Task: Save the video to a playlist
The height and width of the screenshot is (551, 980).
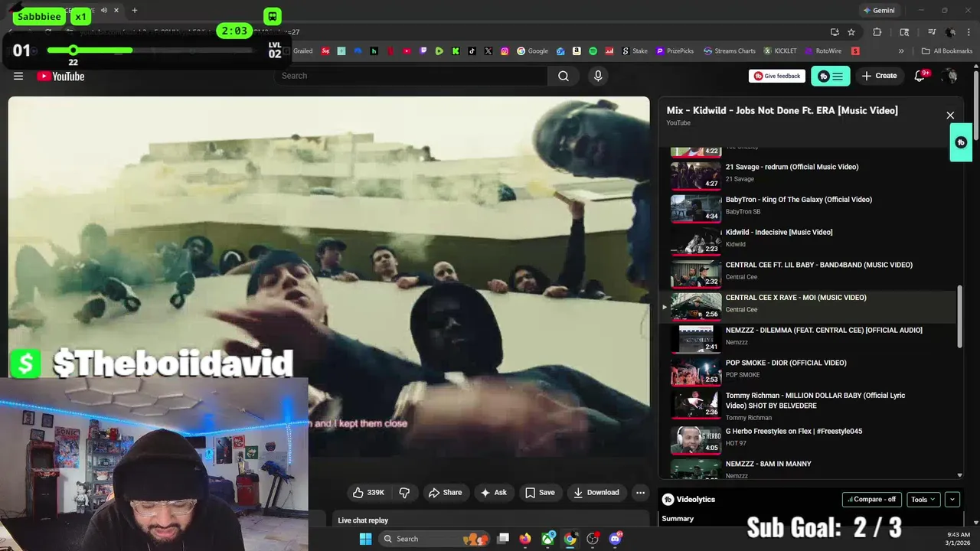Action: (x=540, y=492)
